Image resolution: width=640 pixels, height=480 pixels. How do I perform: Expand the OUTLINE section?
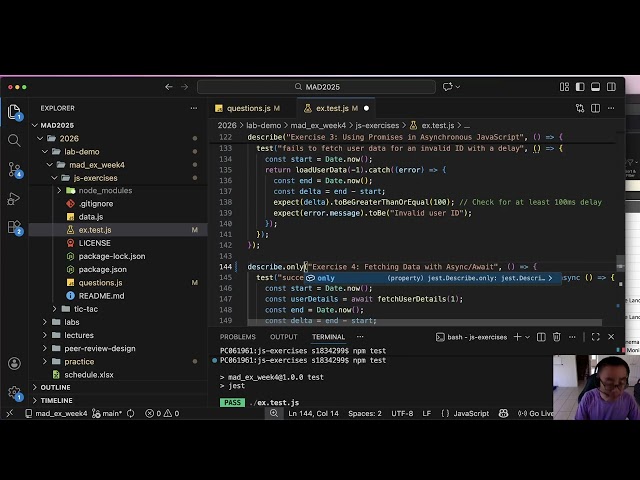tap(55, 387)
